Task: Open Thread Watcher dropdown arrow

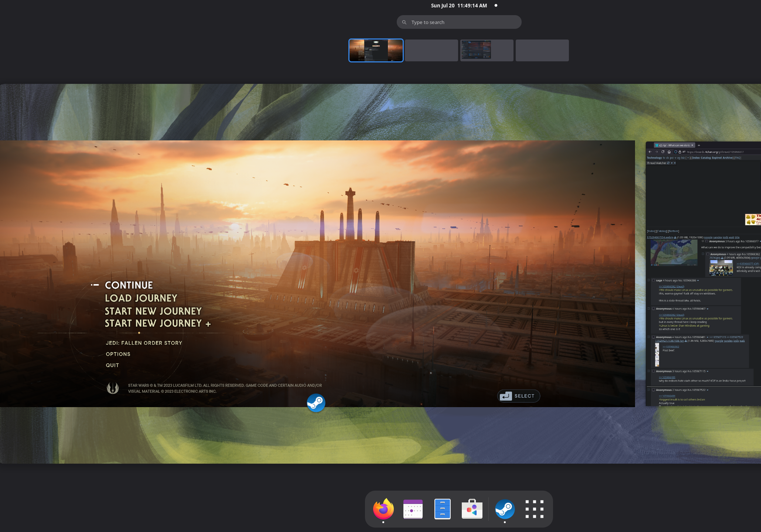Action: click(672, 163)
